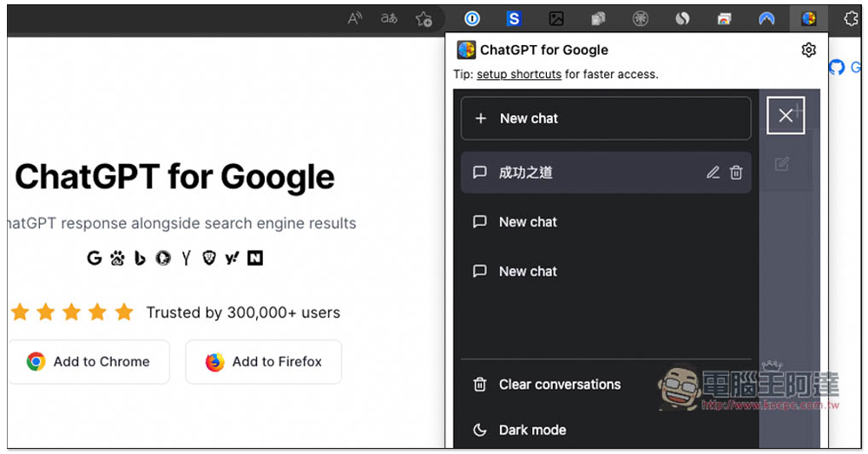The height and width of the screenshot is (454, 868).
Task: Click the ChatGPT for Google page heading
Action: click(174, 177)
